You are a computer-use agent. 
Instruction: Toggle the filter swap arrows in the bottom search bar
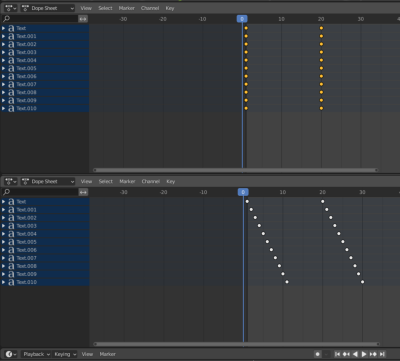point(83,192)
